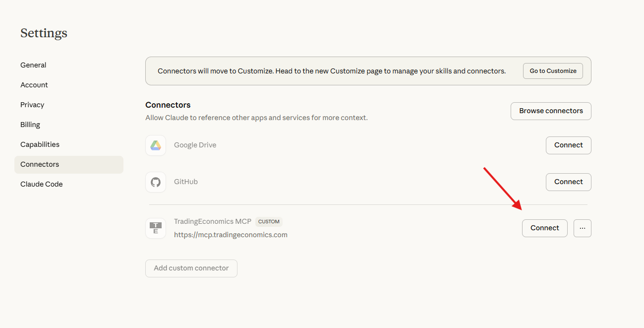Click the mcp.tradingeconomics.com URL text

(231, 235)
